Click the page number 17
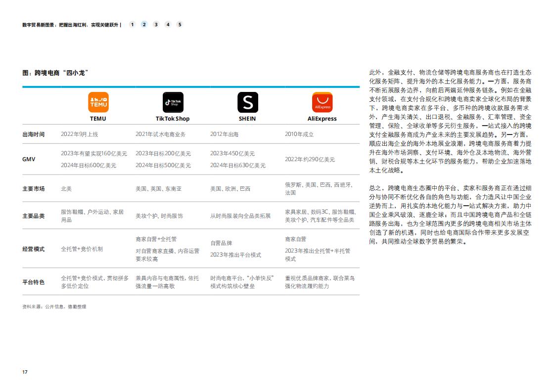 [x=25, y=372]
